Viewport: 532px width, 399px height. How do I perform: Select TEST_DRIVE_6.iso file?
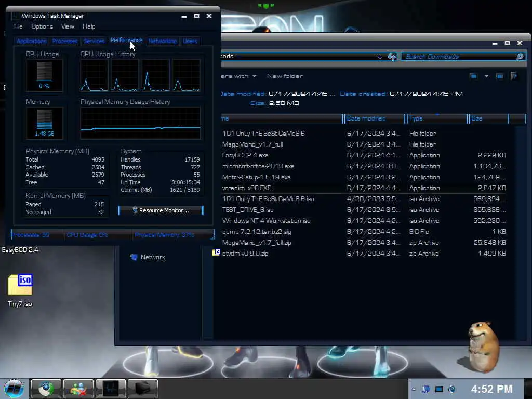click(x=248, y=210)
